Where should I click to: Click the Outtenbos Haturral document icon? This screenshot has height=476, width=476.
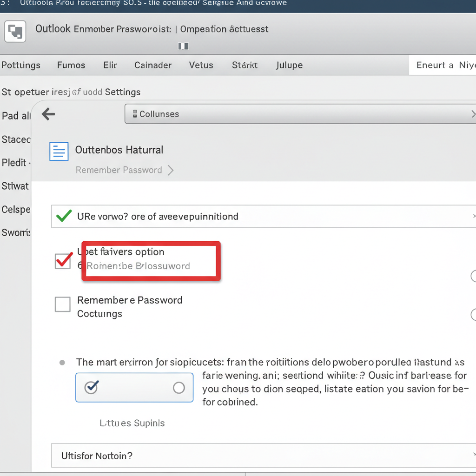(x=59, y=151)
